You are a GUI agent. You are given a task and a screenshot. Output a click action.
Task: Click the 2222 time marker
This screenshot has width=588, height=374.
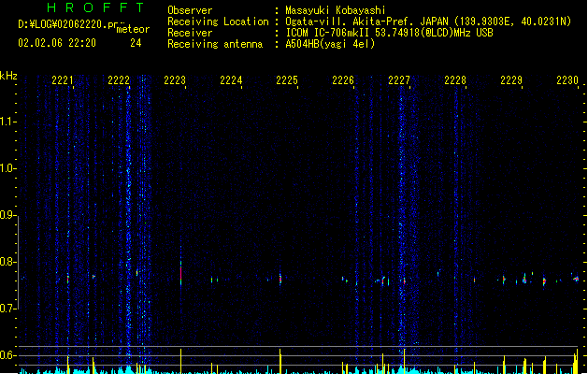(x=119, y=80)
